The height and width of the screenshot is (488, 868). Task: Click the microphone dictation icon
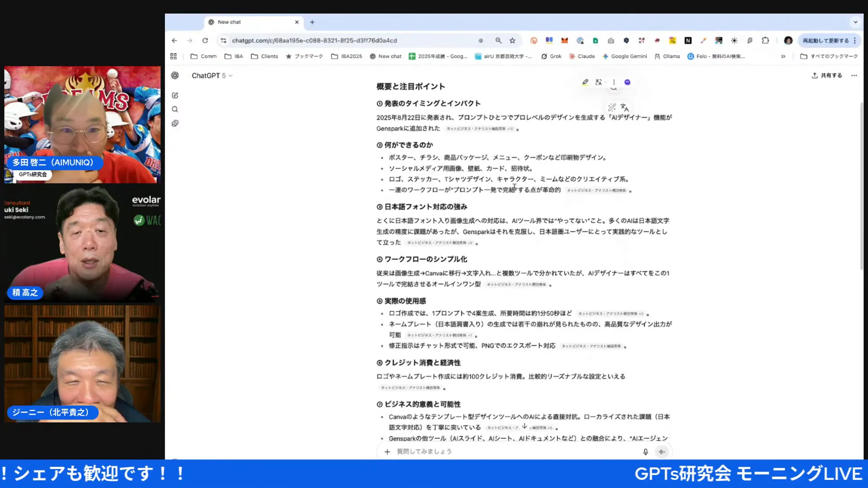click(646, 452)
